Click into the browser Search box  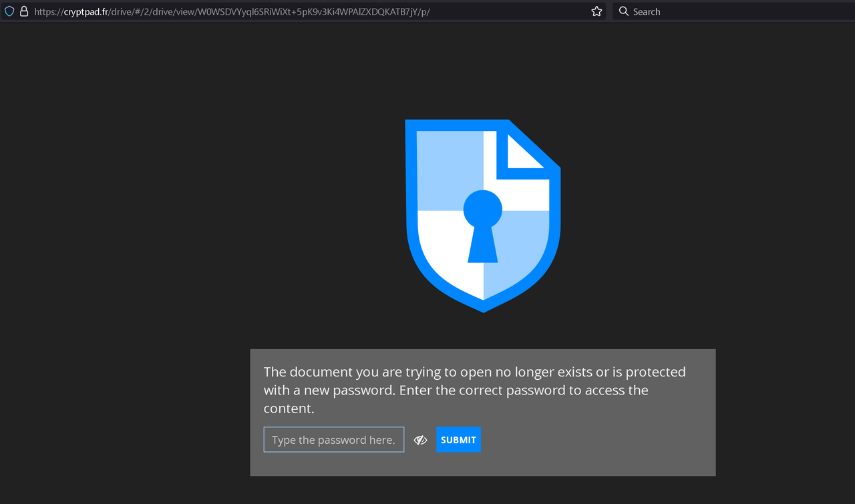tap(733, 11)
